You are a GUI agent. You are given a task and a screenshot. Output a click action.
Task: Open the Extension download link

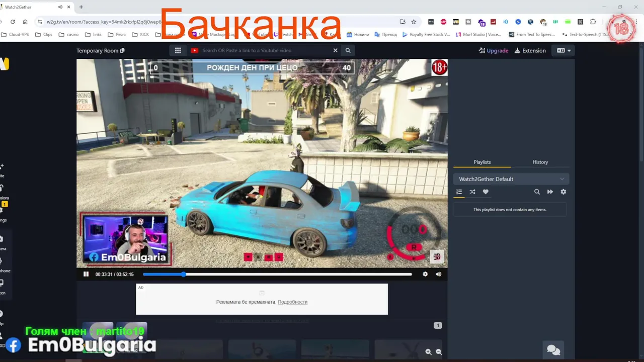point(530,51)
